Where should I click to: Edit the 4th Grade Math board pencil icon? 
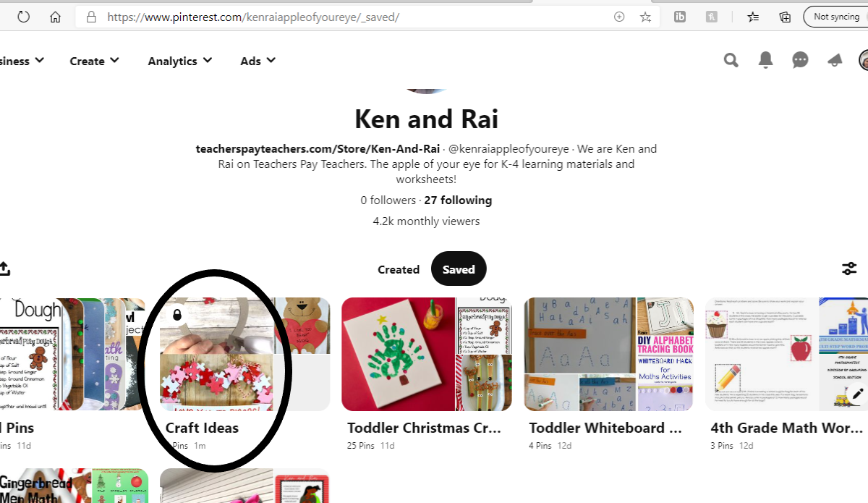pos(858,395)
